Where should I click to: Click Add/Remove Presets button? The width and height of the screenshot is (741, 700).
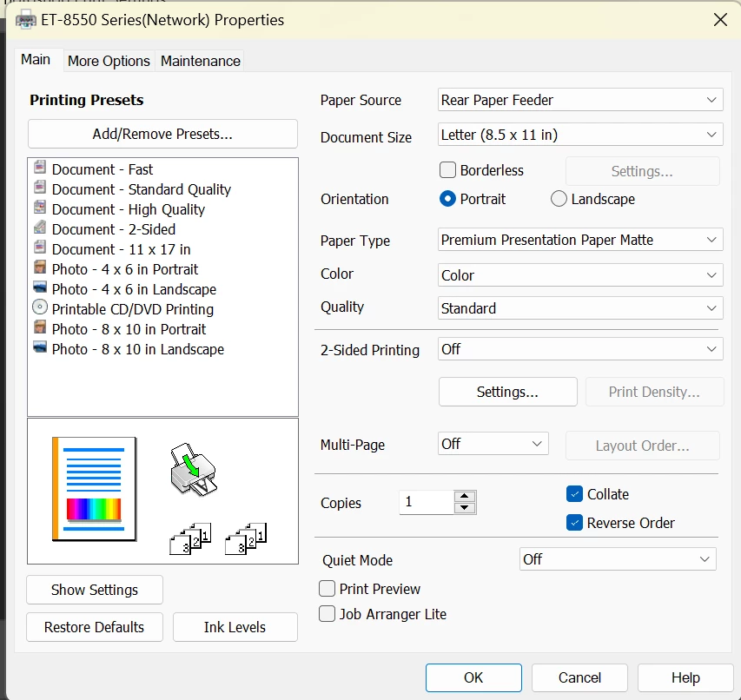tap(162, 134)
